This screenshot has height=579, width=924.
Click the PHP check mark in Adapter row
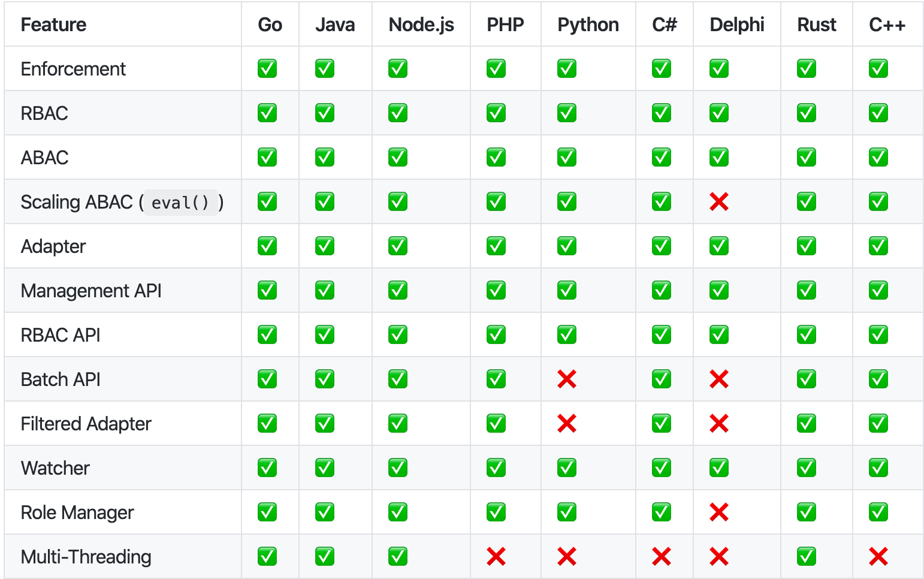click(496, 246)
